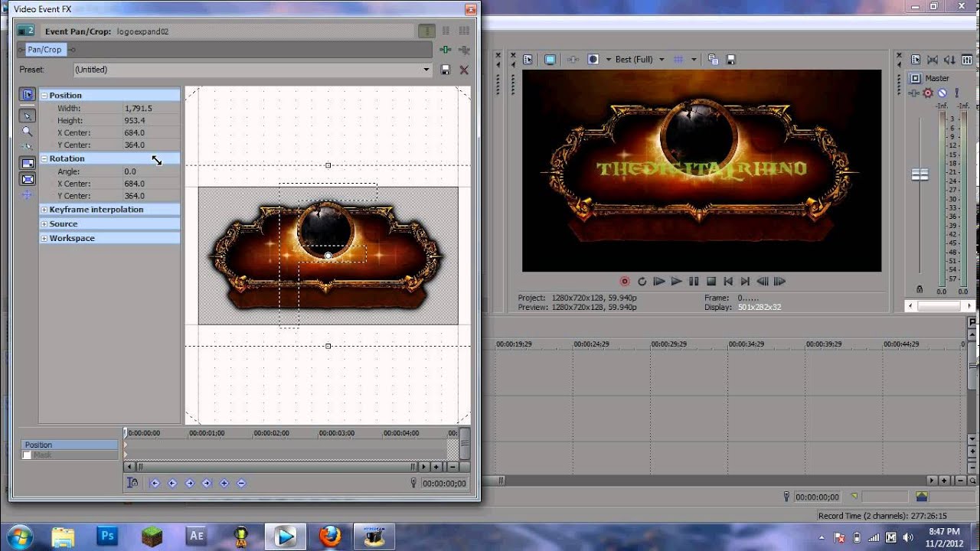Click the Master volume fader handle
The image size is (980, 551).
click(x=920, y=174)
